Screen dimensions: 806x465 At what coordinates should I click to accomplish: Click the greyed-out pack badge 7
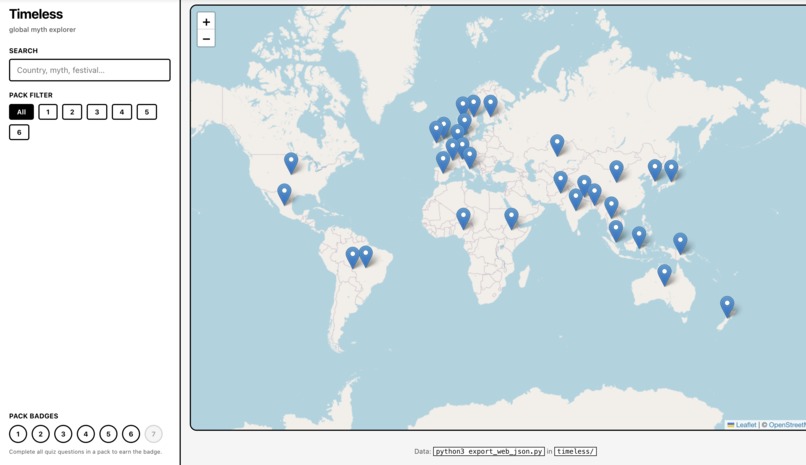[x=153, y=434]
